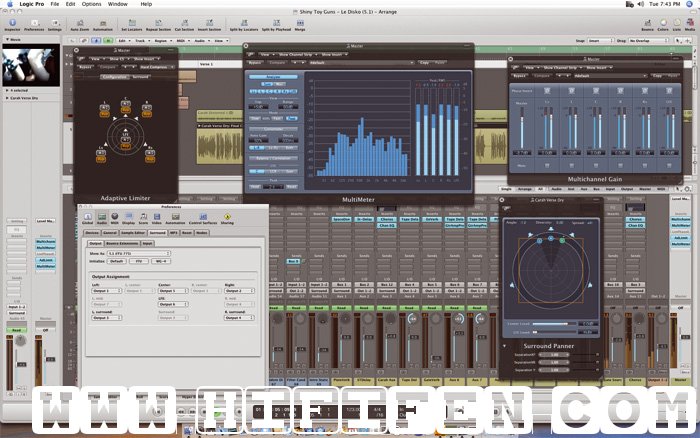Click the WG-4 initialize button
This screenshot has width=700, height=438.
tap(161, 261)
